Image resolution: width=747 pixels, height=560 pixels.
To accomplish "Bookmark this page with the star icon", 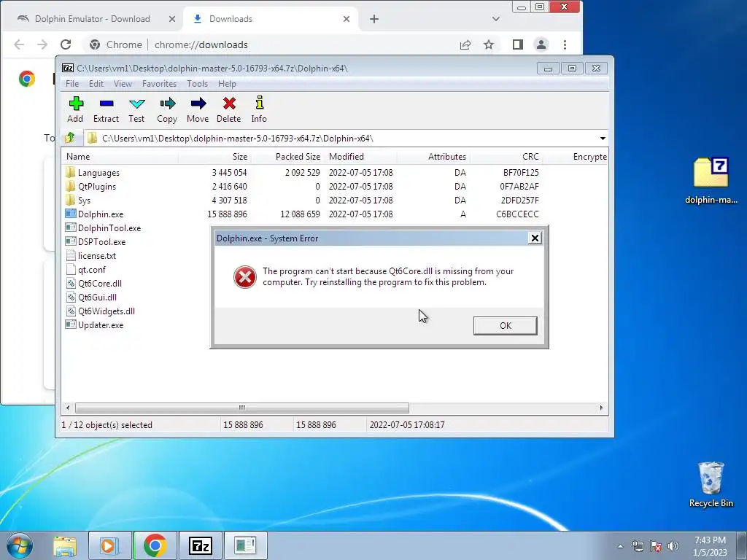I will point(489,44).
